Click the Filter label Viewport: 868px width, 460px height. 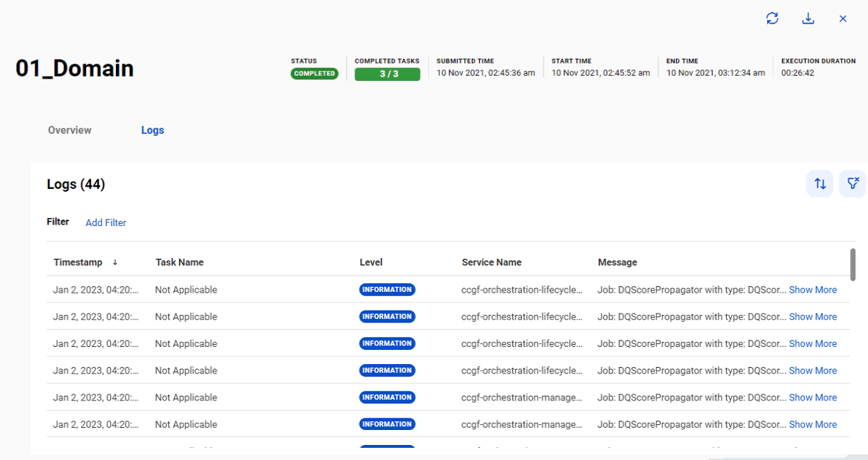(58, 222)
